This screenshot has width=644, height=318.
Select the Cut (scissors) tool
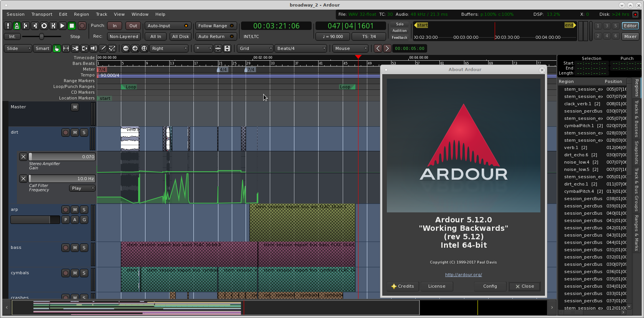pyautogui.click(x=75, y=48)
